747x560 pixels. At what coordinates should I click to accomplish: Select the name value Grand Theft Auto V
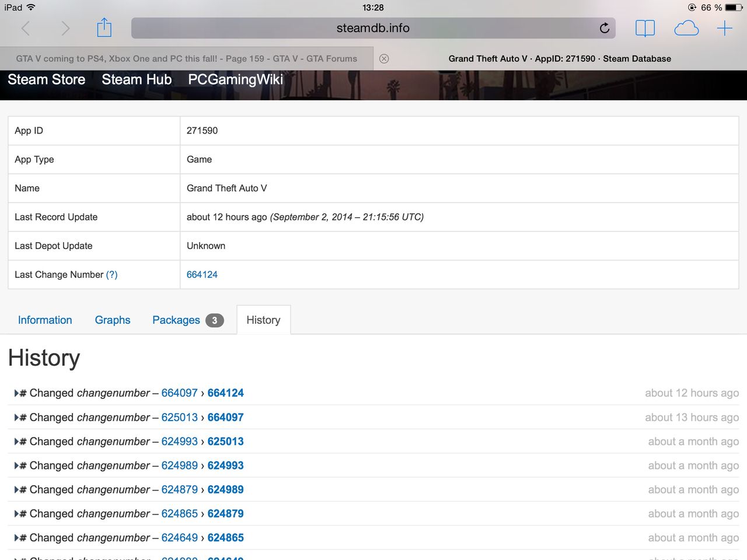tap(226, 188)
